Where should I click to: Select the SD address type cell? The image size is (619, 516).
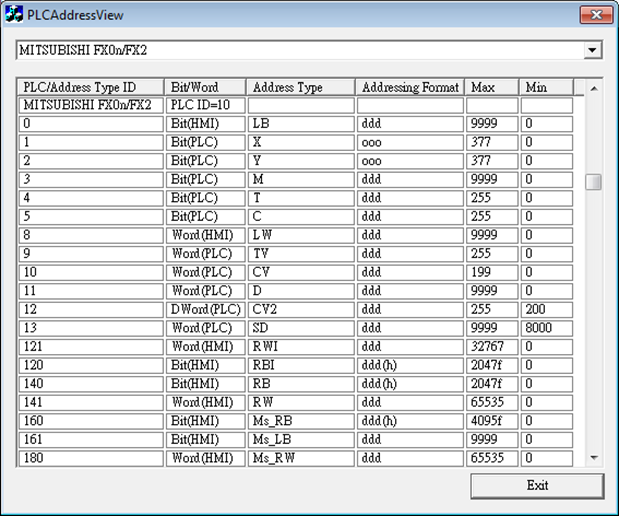pyautogui.click(x=301, y=328)
